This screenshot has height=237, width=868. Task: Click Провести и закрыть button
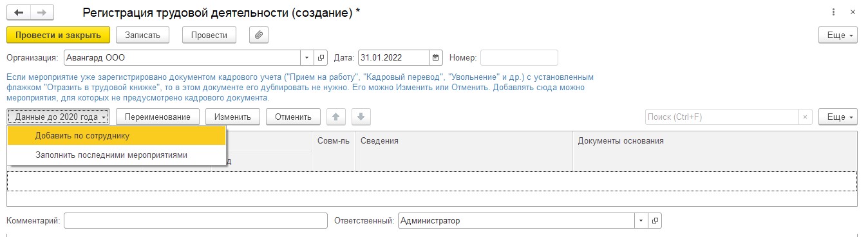pos(59,35)
